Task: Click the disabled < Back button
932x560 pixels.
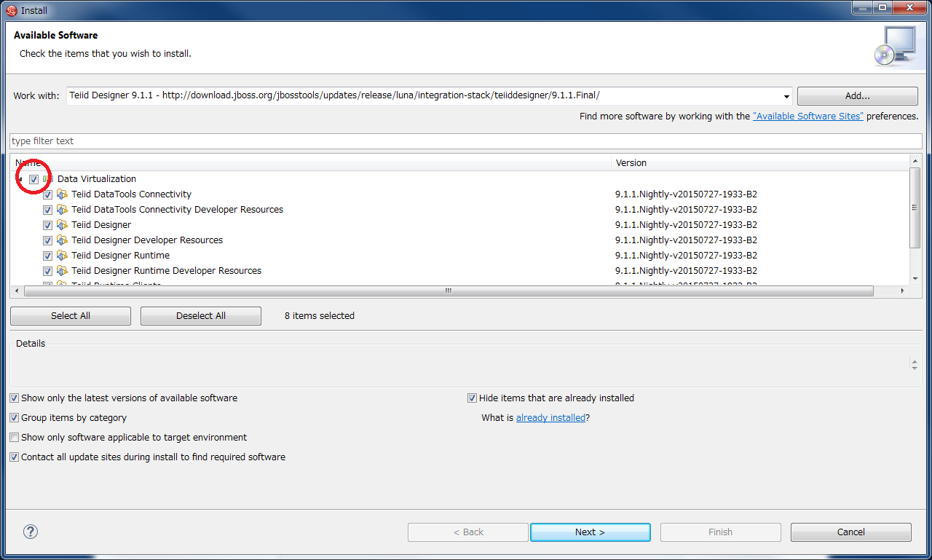Action: (468, 532)
